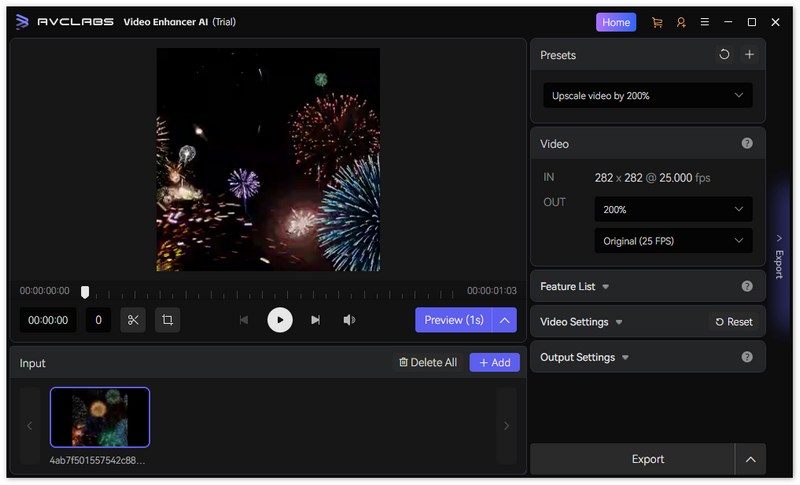
Task: Click the Home tab button
Action: (616, 22)
